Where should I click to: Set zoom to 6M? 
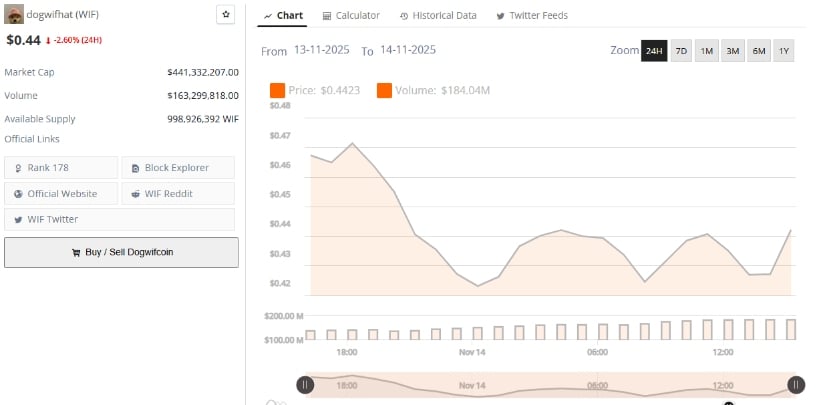[x=758, y=51]
